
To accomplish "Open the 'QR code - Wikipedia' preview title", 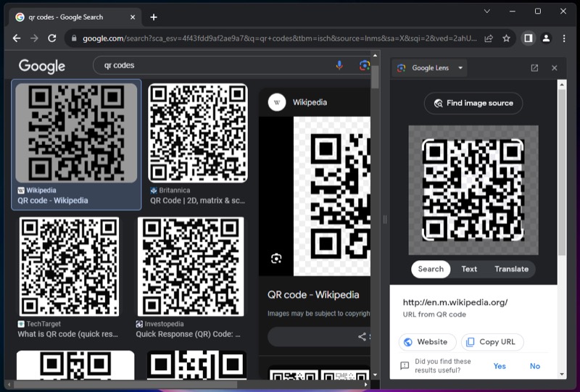I will click(313, 295).
